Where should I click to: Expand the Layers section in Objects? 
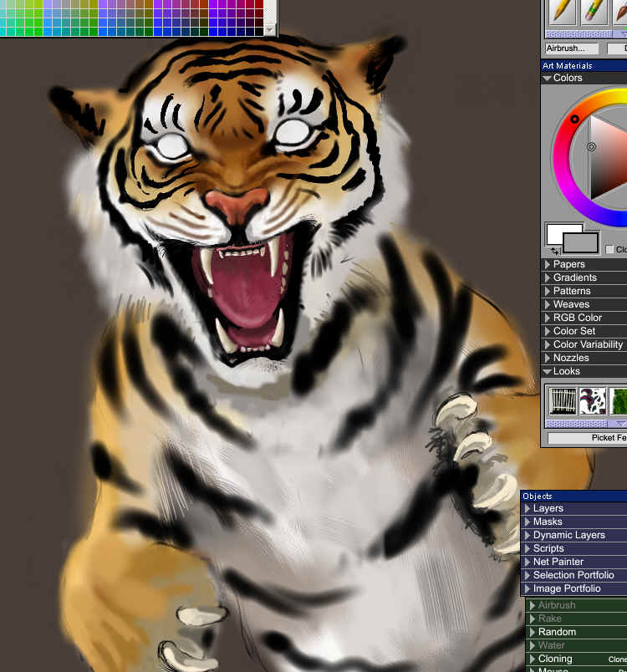point(528,508)
